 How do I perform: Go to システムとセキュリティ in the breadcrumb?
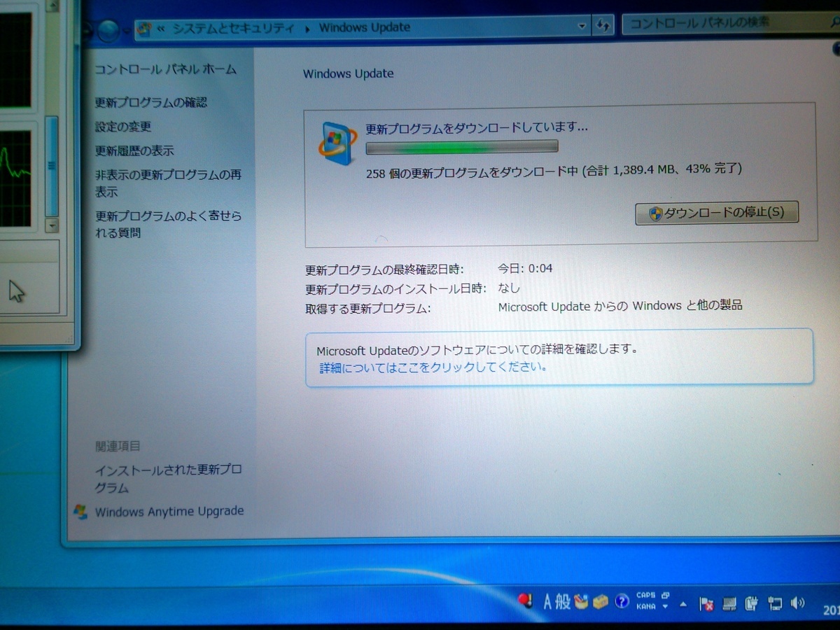[x=234, y=28]
